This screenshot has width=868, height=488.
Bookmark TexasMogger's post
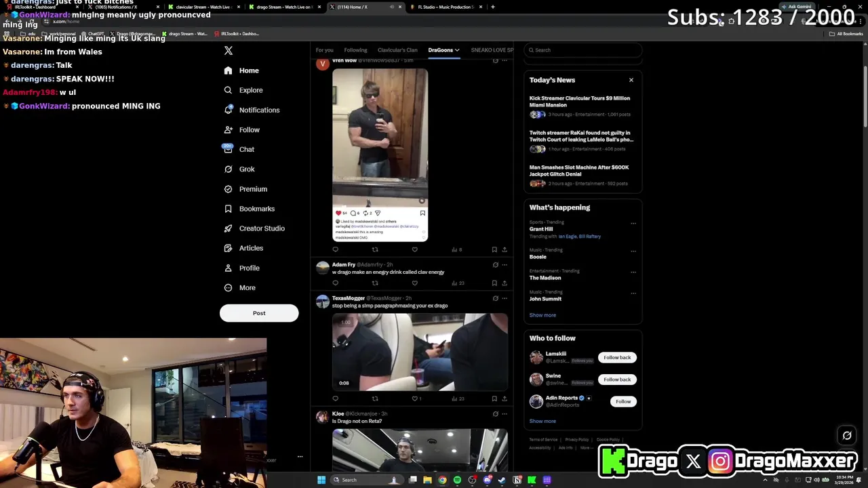tap(494, 399)
